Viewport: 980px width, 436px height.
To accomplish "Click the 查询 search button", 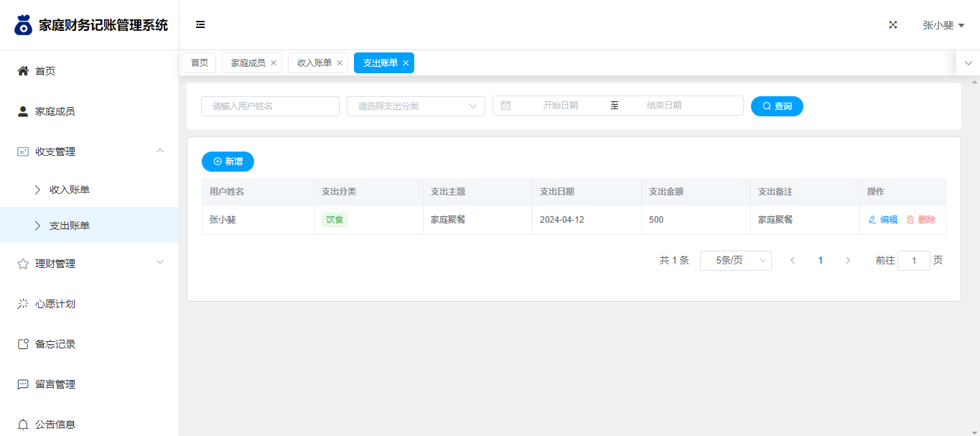I will coord(777,106).
